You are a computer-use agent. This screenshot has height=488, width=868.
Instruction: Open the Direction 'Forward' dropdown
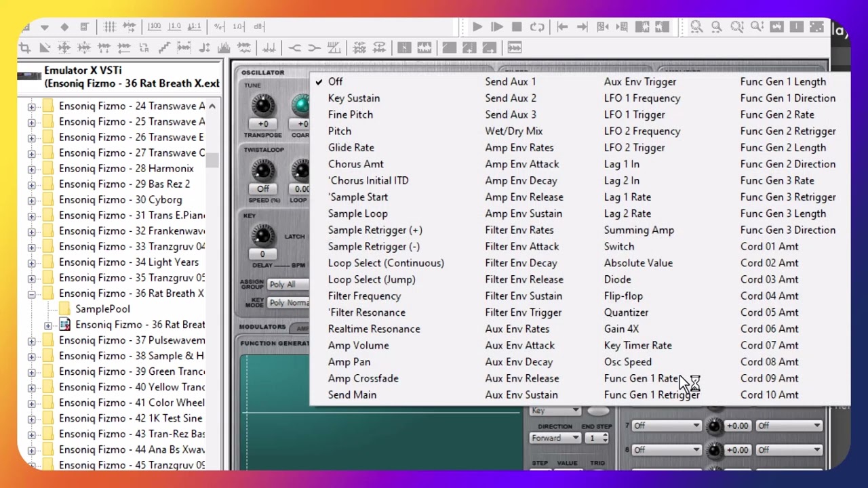tap(555, 438)
